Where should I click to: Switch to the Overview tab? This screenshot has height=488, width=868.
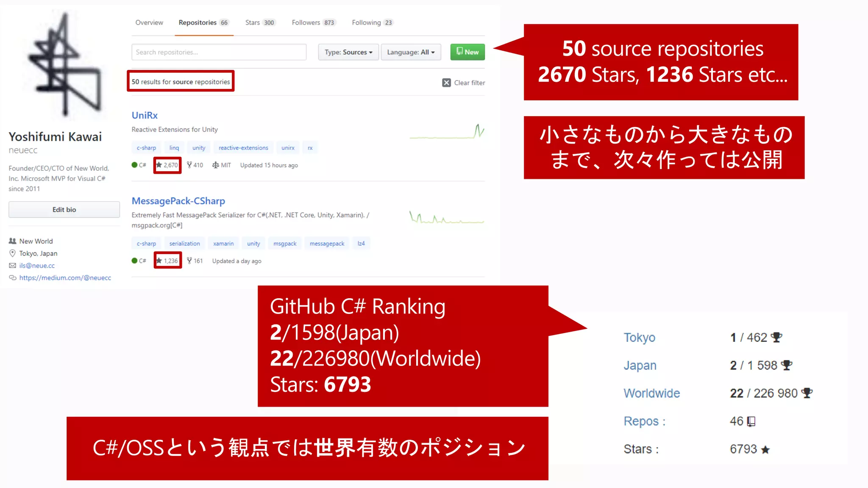[149, 22]
